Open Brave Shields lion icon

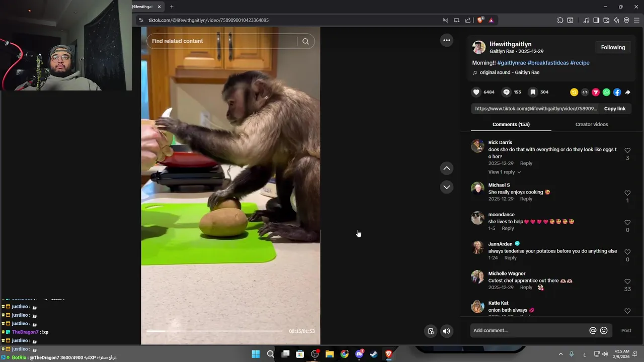pyautogui.click(x=480, y=20)
